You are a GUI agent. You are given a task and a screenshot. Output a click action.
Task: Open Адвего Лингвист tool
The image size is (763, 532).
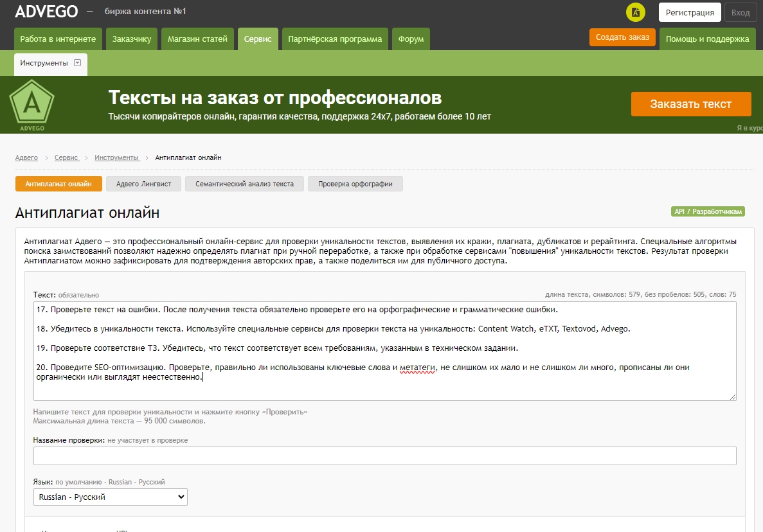[143, 184]
